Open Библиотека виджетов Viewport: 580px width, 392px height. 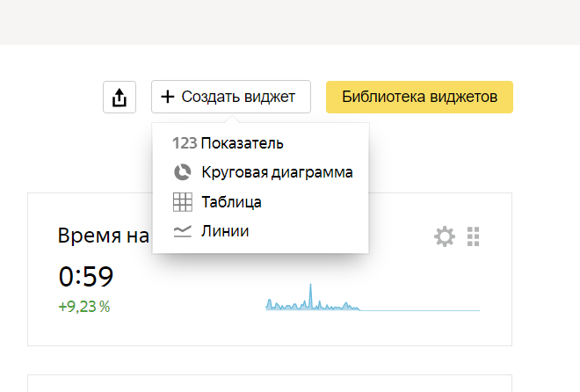(x=419, y=97)
